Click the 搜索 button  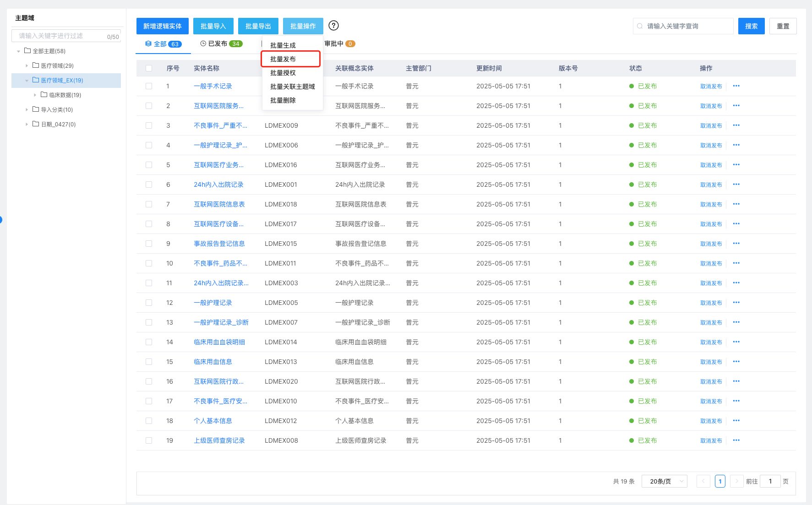(751, 26)
